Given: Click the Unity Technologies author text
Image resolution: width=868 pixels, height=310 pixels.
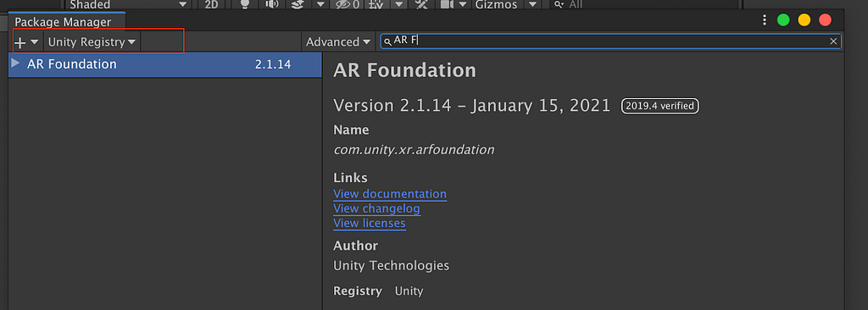Looking at the screenshot, I should [x=391, y=266].
